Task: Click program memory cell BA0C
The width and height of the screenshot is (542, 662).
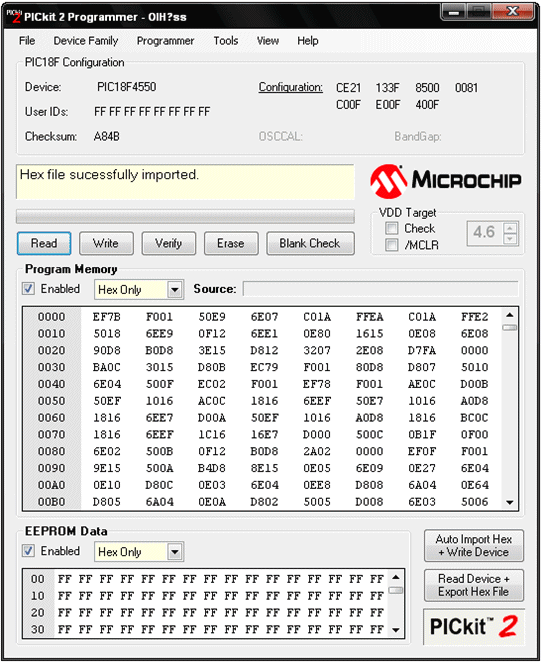Action: click(107, 367)
